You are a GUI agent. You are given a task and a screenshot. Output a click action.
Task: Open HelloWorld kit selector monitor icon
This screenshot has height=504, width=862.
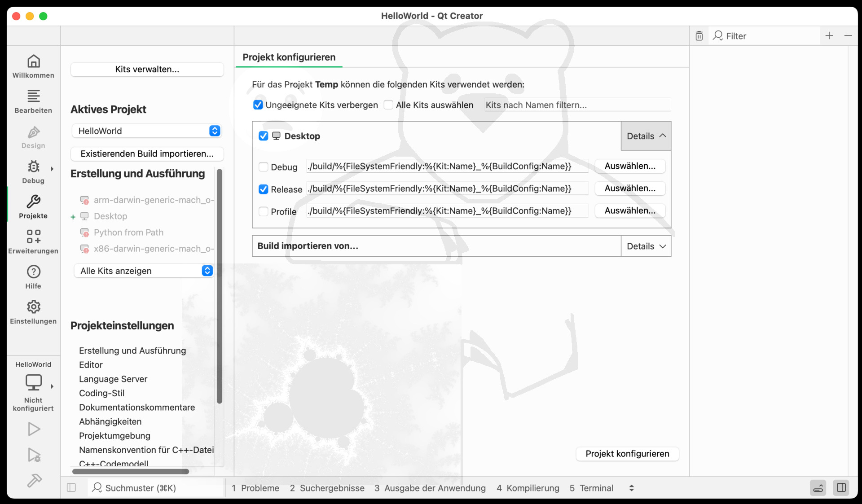[x=34, y=382]
